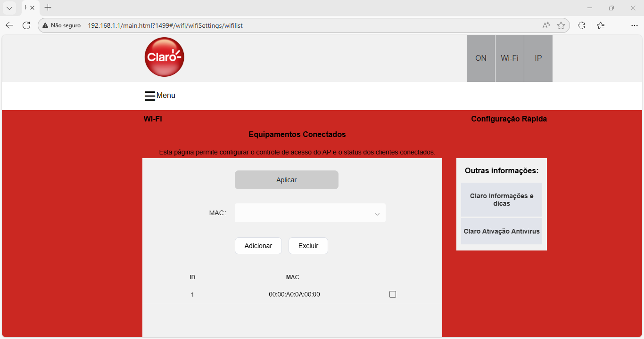644x339 pixels.
Task: Open browser settings ellipsis menu
Action: (x=634, y=25)
